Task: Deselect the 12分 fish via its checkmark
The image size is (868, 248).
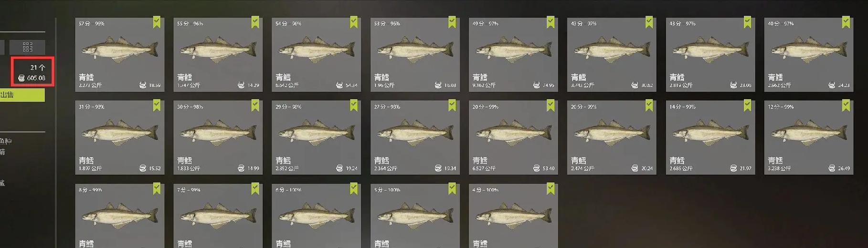Action: tap(846, 105)
